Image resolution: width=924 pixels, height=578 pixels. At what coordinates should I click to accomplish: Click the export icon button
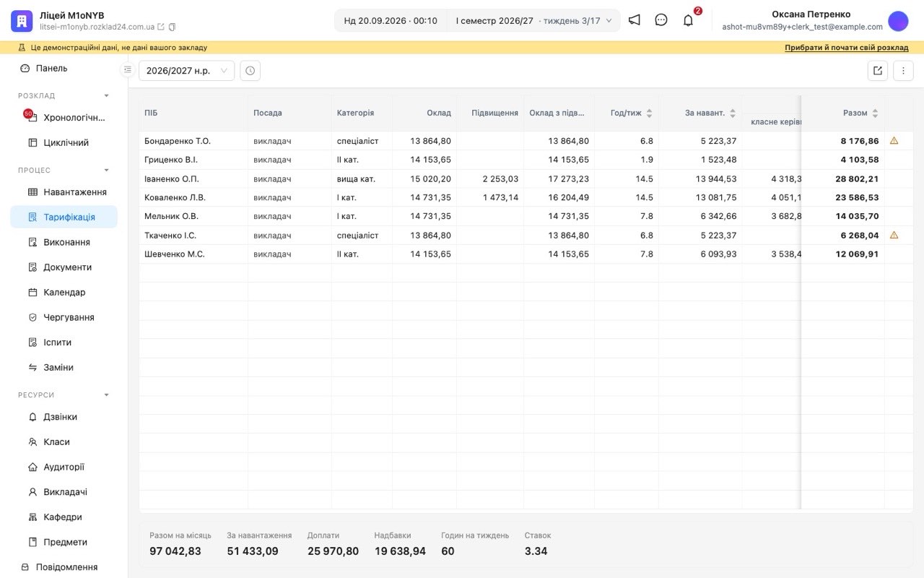[x=878, y=71]
